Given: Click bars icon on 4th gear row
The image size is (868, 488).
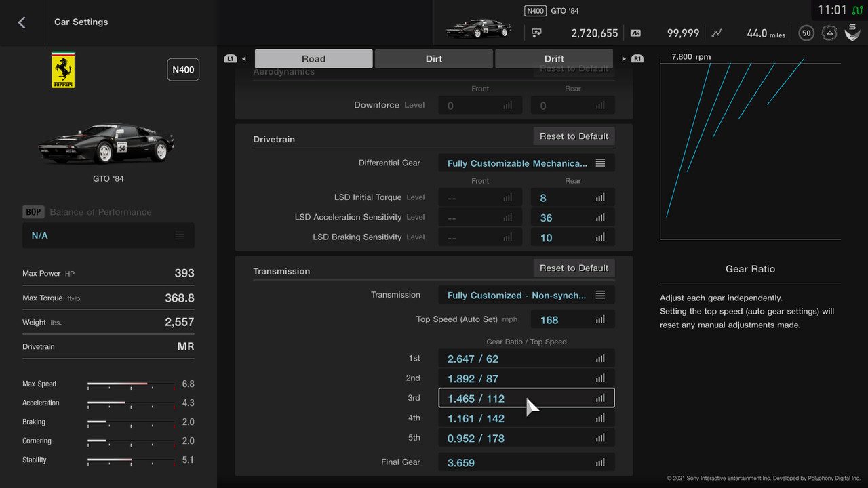Looking at the screenshot, I should [600, 418].
